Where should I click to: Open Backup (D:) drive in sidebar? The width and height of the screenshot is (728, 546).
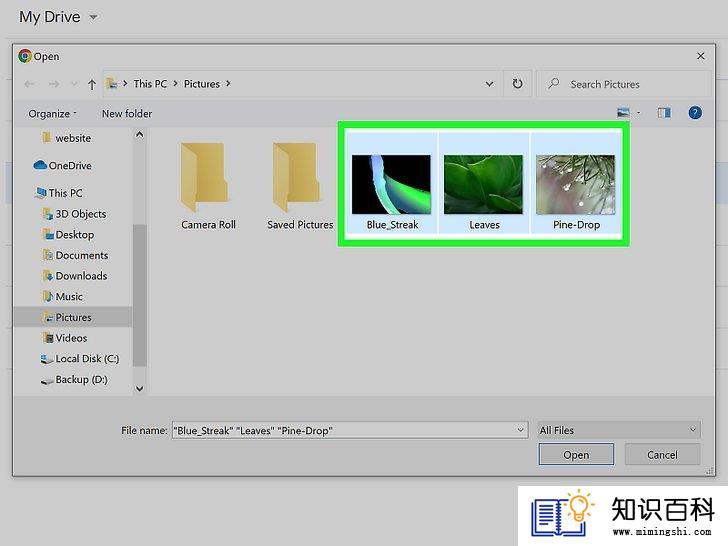[74, 380]
